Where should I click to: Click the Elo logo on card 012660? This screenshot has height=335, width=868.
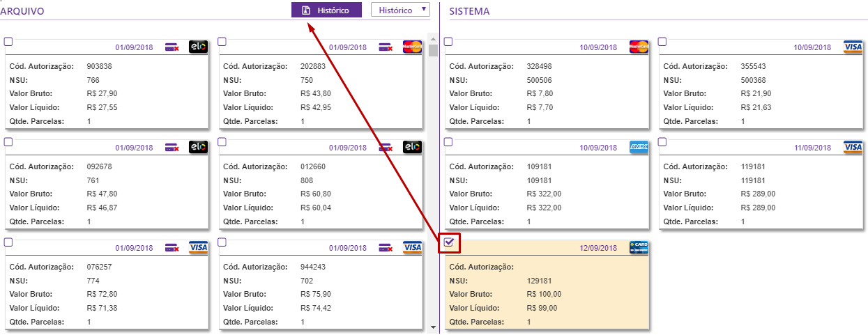(x=412, y=147)
